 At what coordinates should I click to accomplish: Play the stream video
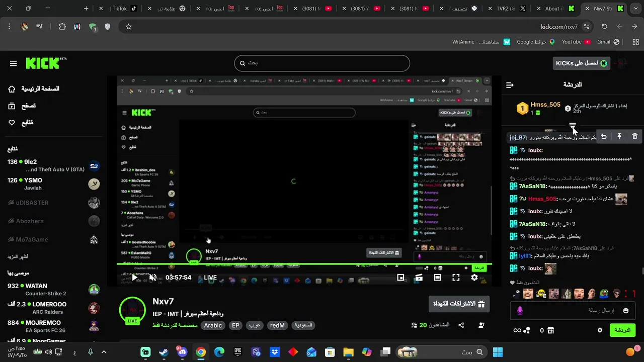(134, 278)
